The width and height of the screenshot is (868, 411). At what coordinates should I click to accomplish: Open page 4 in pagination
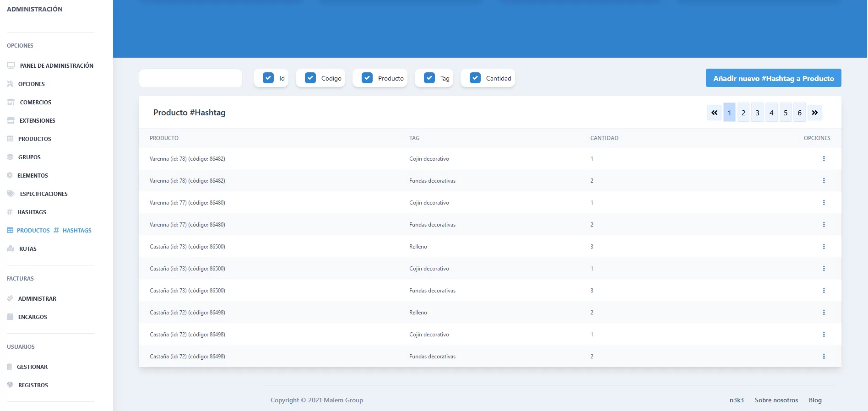pos(771,113)
